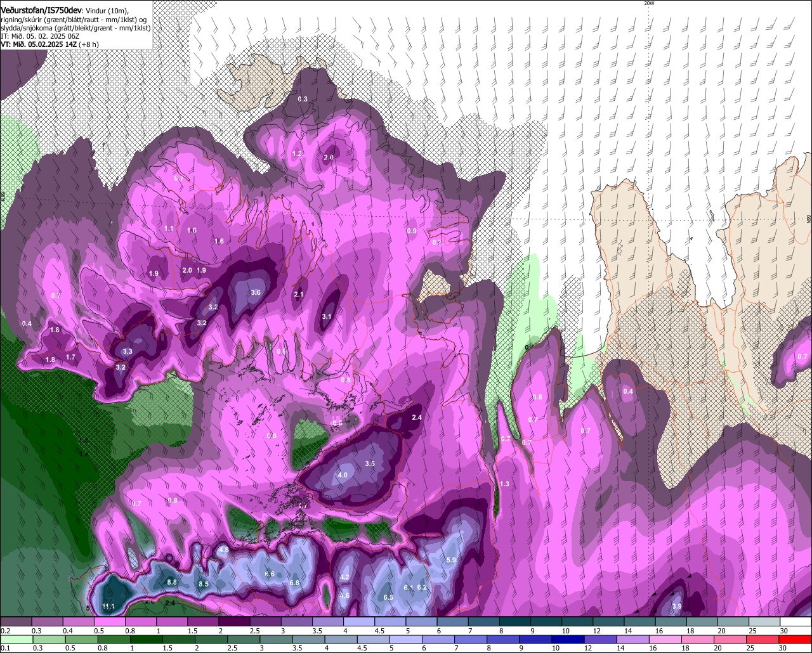Click the 11.1 precipitation value
The width and height of the screenshot is (812, 653).
(108, 607)
